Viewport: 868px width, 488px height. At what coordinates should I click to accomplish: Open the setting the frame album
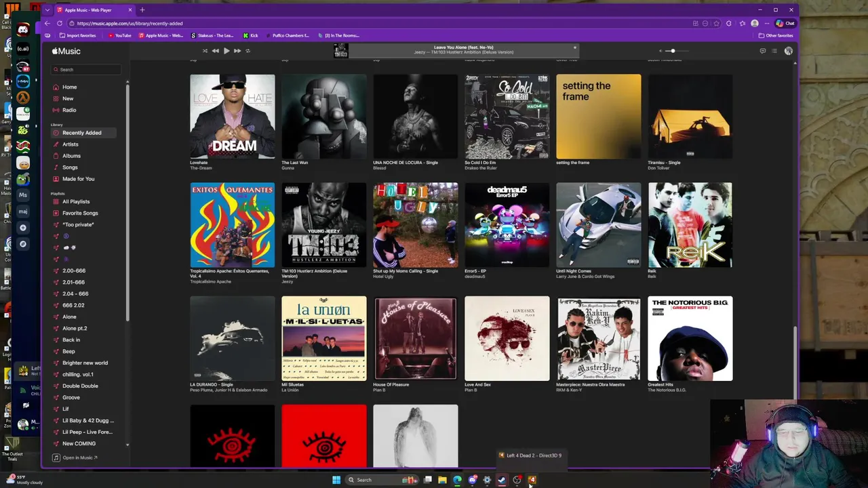[x=599, y=116]
